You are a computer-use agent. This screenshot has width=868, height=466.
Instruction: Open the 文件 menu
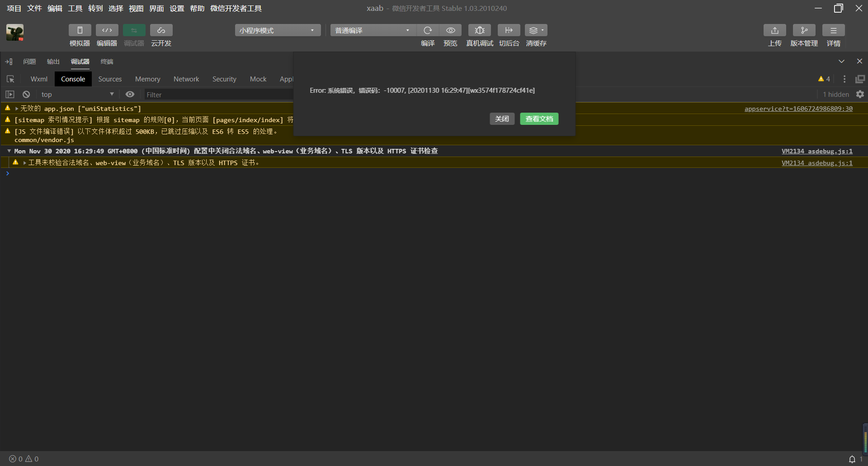pyautogui.click(x=34, y=8)
